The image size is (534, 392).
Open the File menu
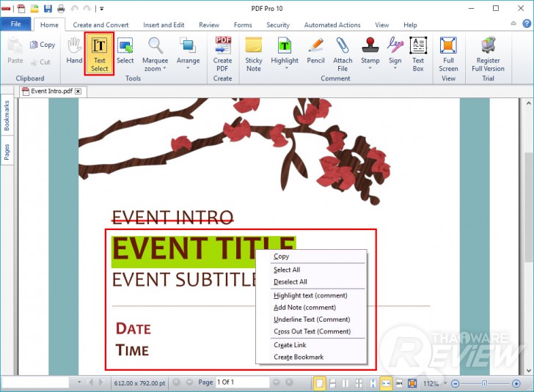pos(15,24)
